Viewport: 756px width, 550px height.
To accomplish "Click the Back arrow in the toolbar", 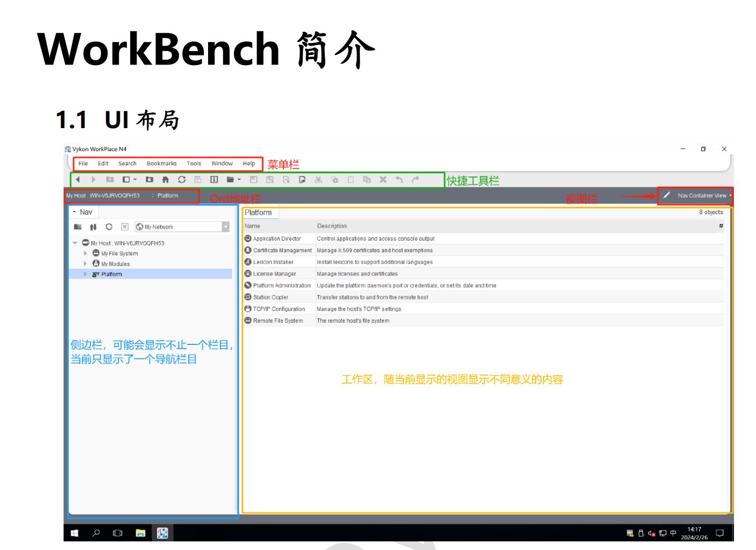I will click(x=78, y=180).
